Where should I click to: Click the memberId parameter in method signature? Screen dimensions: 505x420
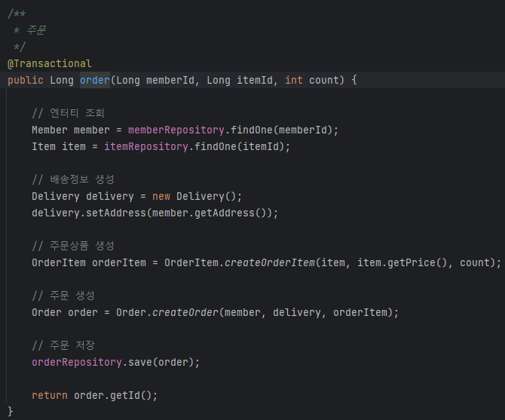170,80
